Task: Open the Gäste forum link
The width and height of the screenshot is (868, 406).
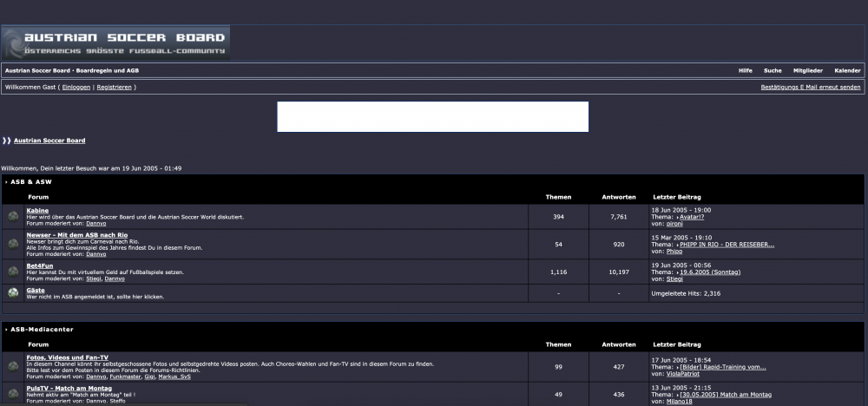Action: tap(36, 291)
